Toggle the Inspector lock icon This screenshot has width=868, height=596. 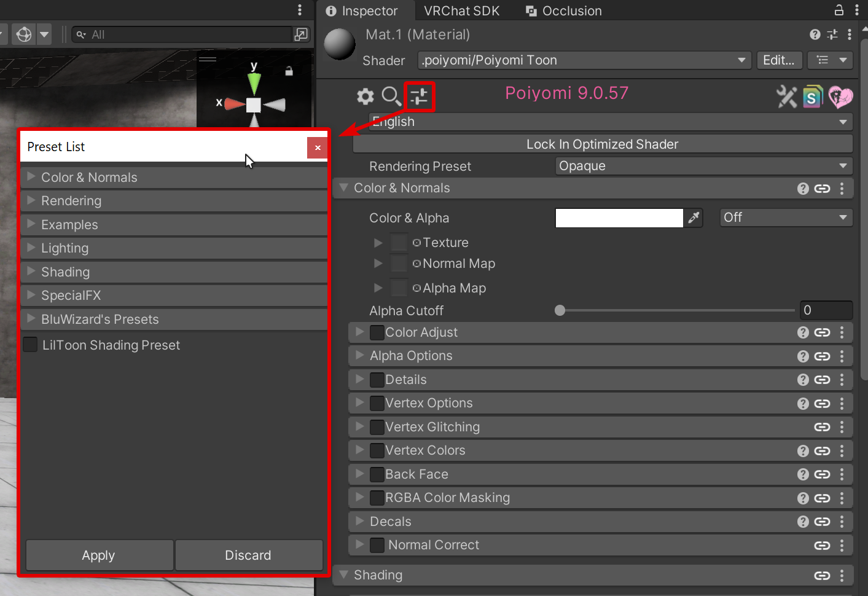(839, 10)
